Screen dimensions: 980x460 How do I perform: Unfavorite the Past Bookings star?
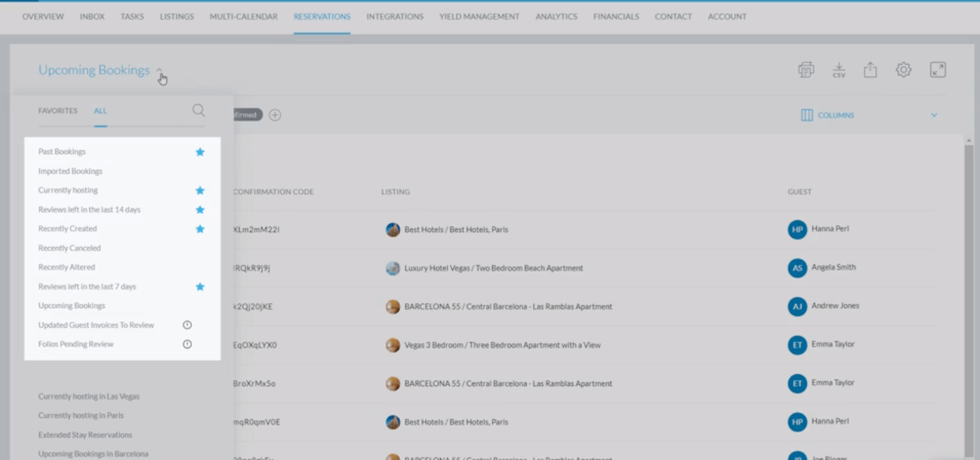pyautogui.click(x=200, y=152)
